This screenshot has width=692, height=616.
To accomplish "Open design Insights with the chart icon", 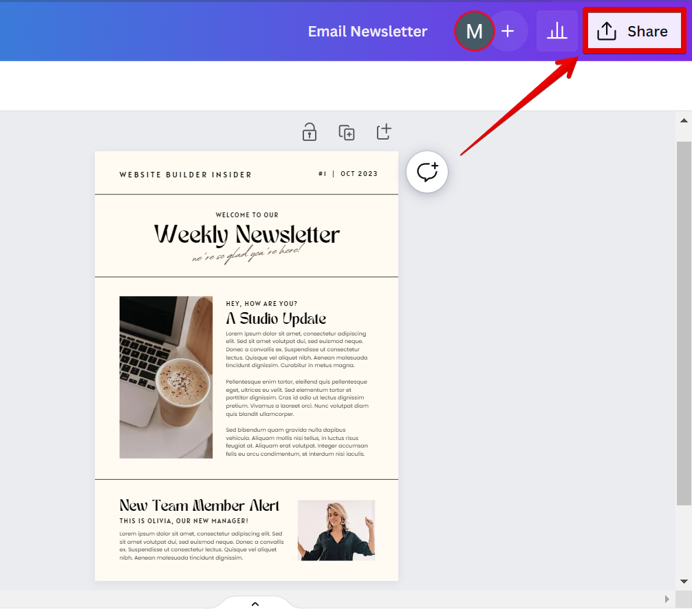I will coord(556,31).
